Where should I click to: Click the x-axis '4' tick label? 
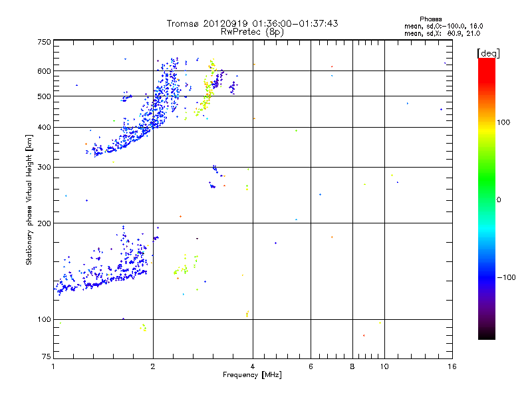coord(253,366)
